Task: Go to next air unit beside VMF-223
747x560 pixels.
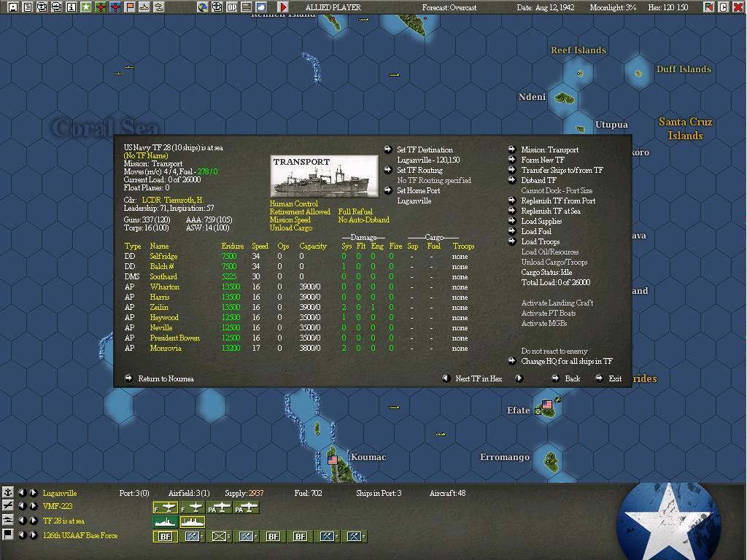Action: point(34,506)
